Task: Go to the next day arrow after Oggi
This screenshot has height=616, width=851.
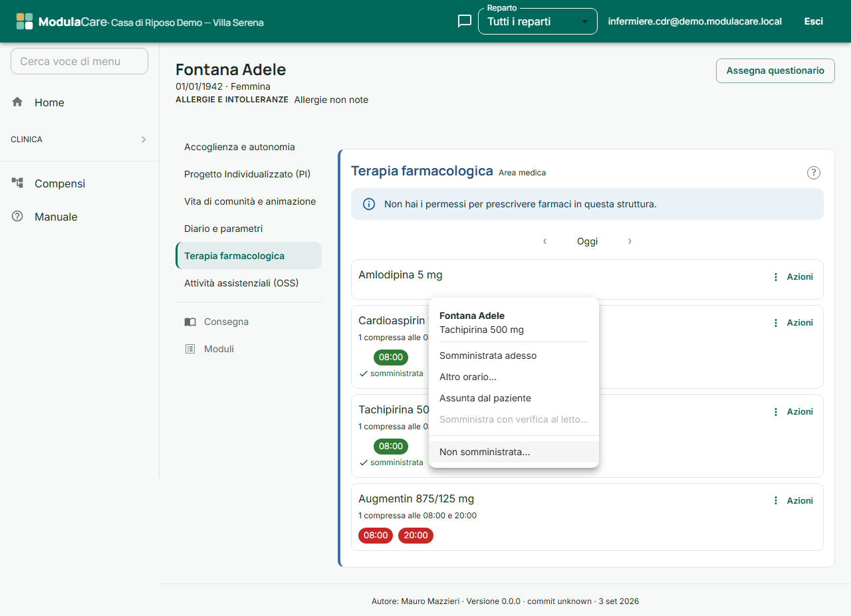Action: click(x=630, y=241)
